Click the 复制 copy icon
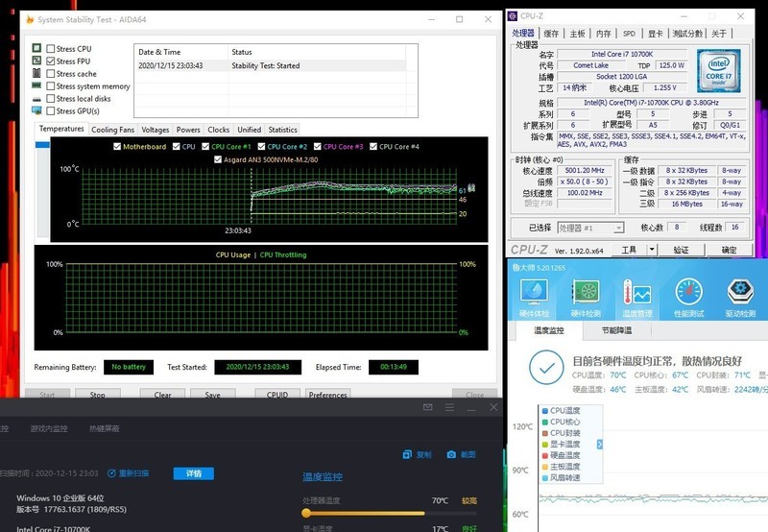768x532 pixels. tap(406, 454)
